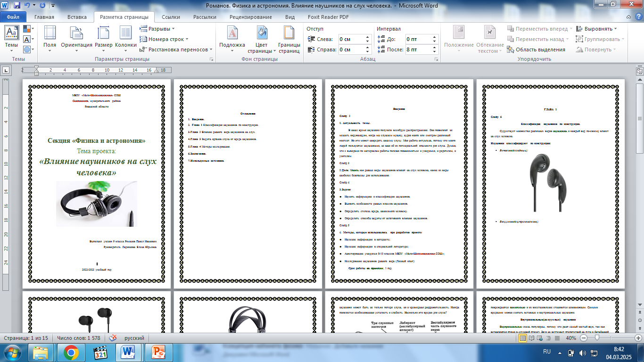Open the Расстановка переносов dropdown
The height and width of the screenshot is (362, 644).
coord(176,49)
